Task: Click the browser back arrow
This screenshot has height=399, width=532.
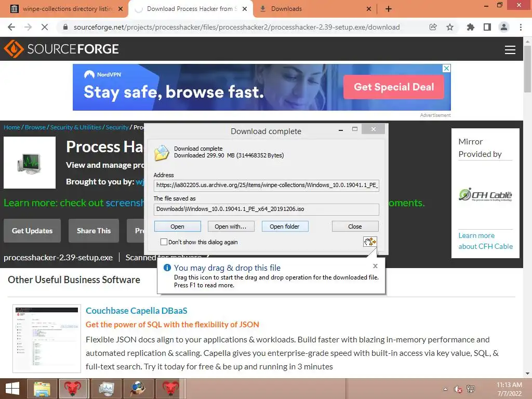Action: 11,27
